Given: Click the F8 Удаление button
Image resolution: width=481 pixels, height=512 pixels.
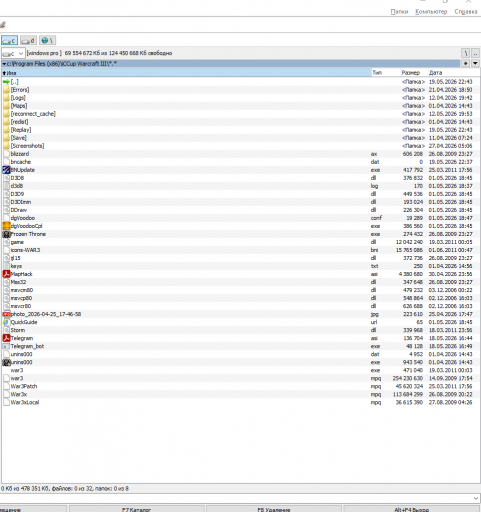Looking at the screenshot, I should [273, 509].
